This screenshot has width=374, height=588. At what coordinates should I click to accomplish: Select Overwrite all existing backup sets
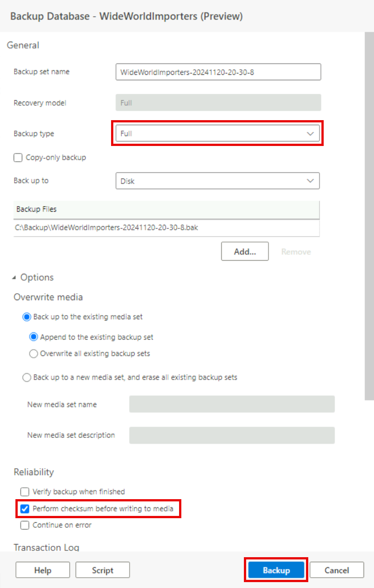[34, 354]
